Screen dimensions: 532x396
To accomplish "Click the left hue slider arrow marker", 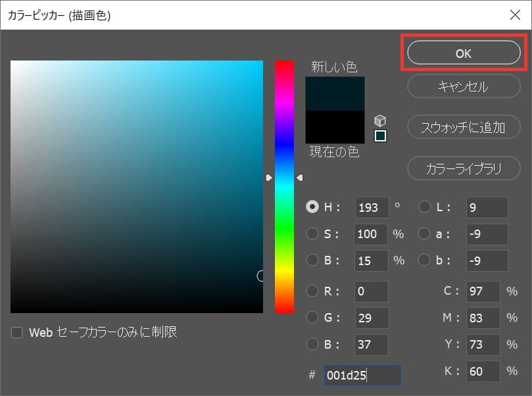I will tap(269, 178).
